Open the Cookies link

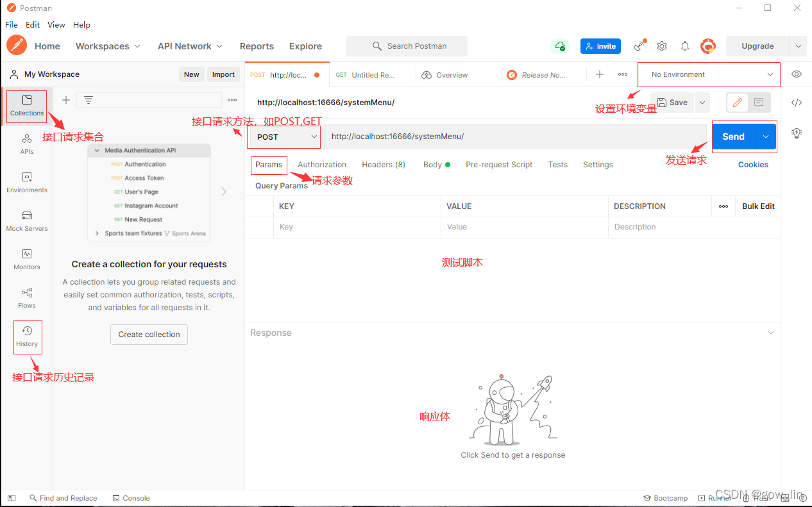point(753,165)
